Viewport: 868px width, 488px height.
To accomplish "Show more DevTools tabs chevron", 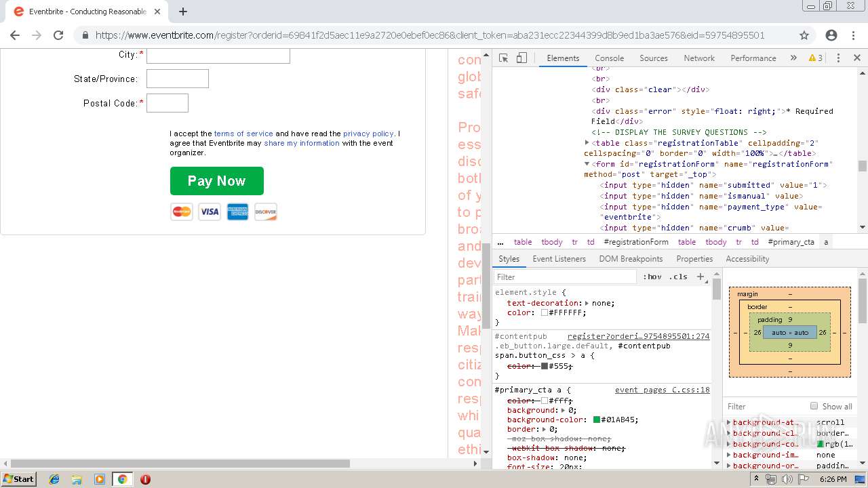I will [x=793, y=58].
